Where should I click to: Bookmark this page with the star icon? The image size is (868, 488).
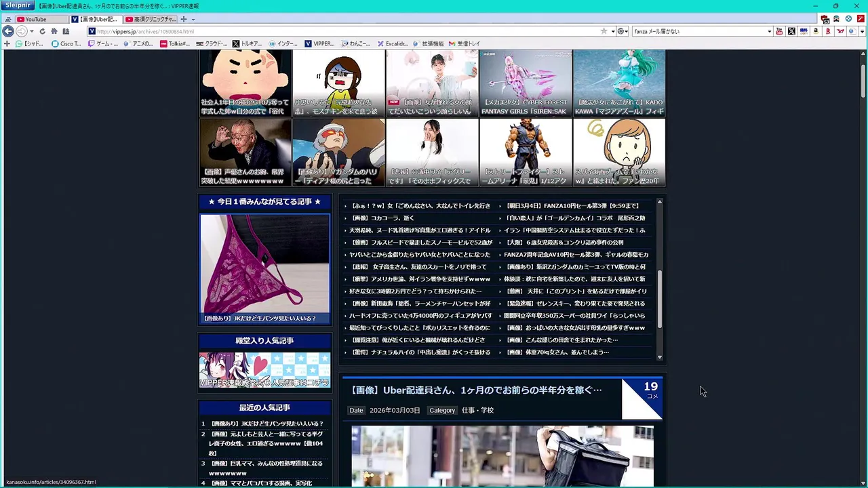[604, 31]
